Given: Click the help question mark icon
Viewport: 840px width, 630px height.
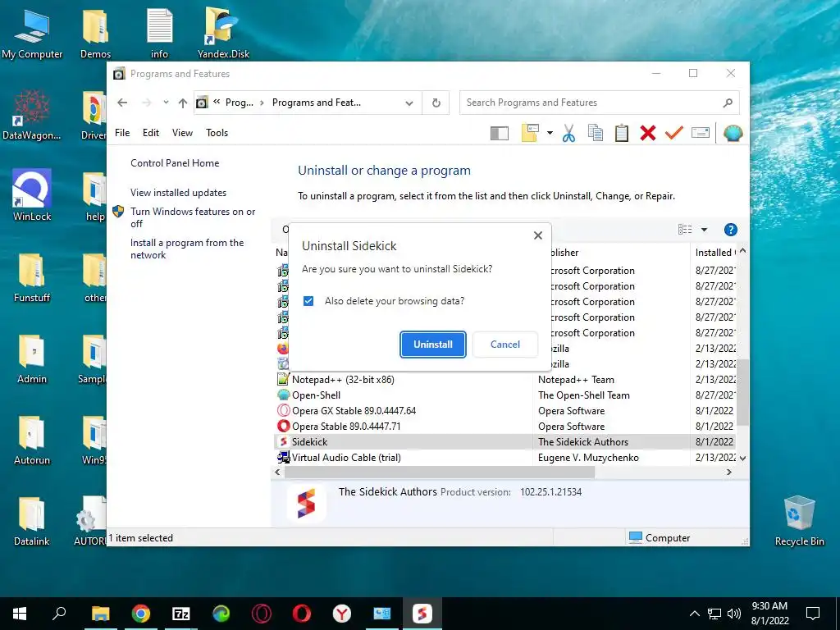Looking at the screenshot, I should pos(730,230).
